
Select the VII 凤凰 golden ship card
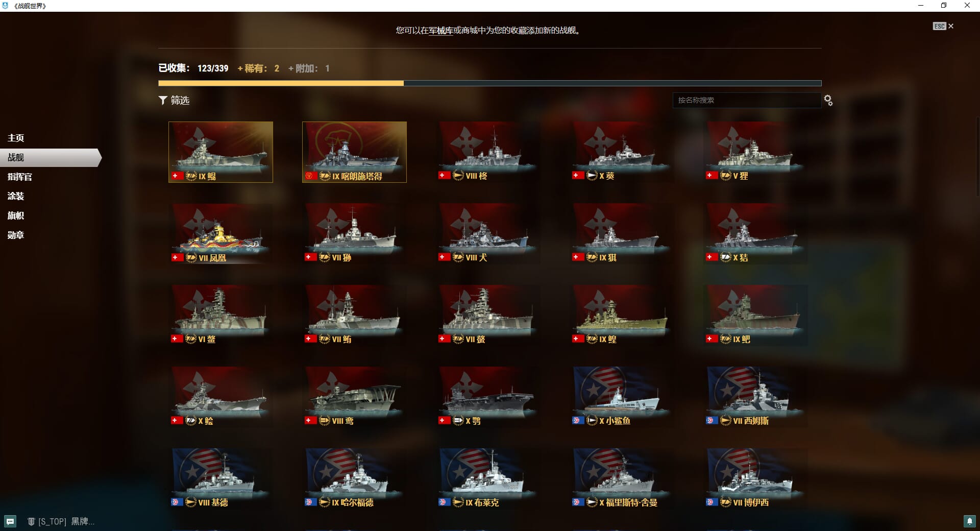tap(220, 233)
